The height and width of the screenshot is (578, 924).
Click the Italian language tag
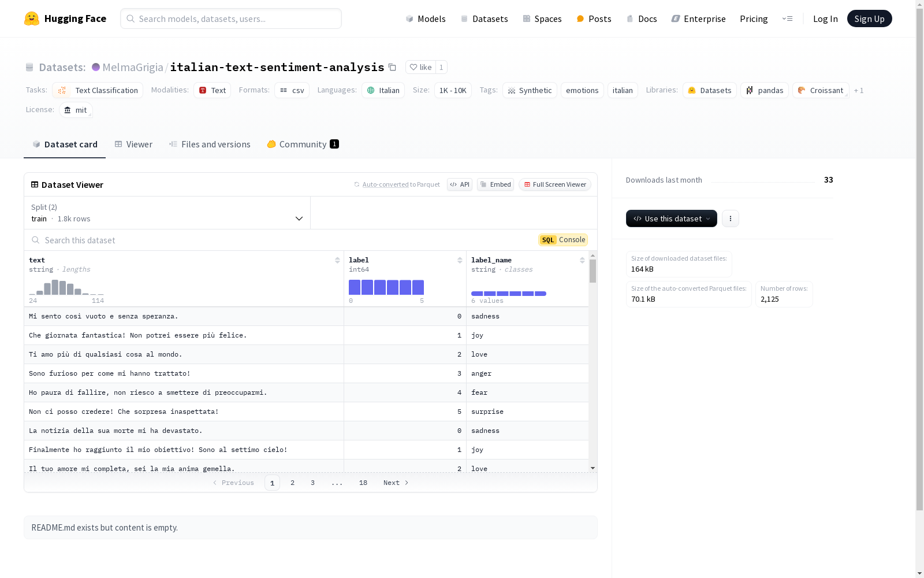click(383, 90)
